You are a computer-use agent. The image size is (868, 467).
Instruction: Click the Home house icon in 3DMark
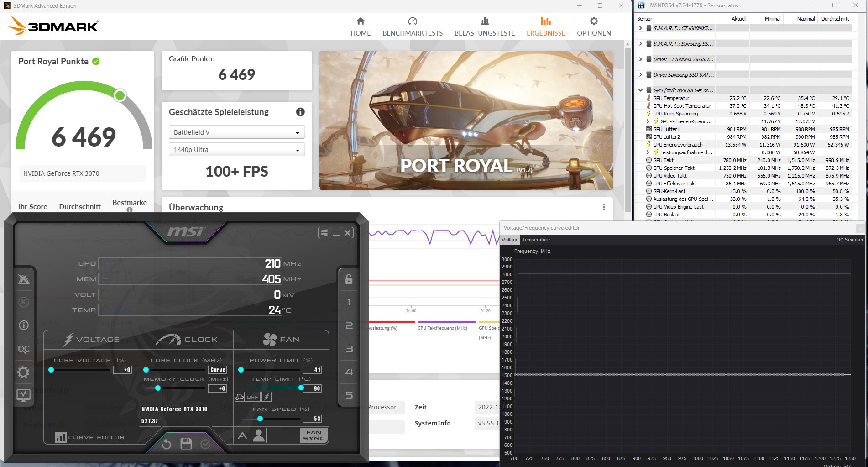(x=361, y=21)
